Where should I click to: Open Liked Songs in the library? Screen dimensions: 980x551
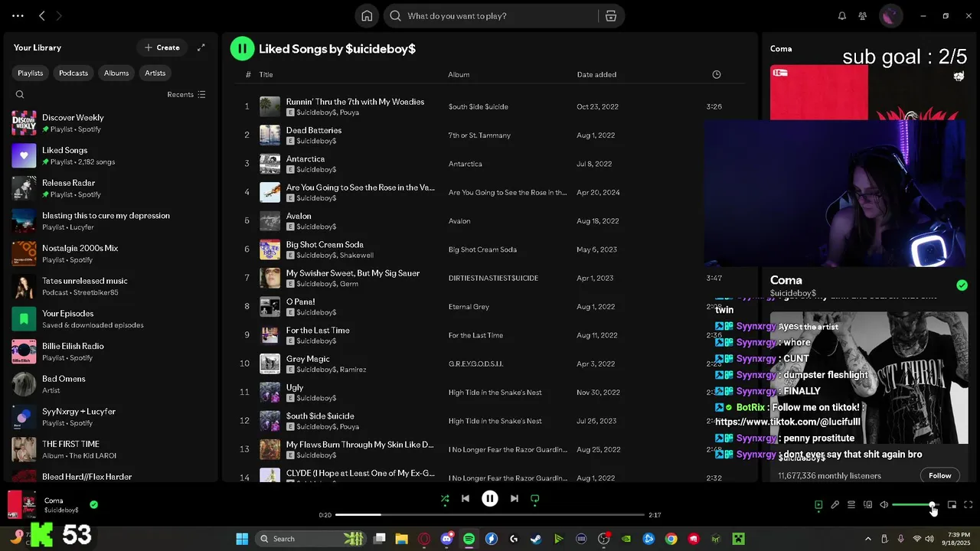tap(111, 155)
